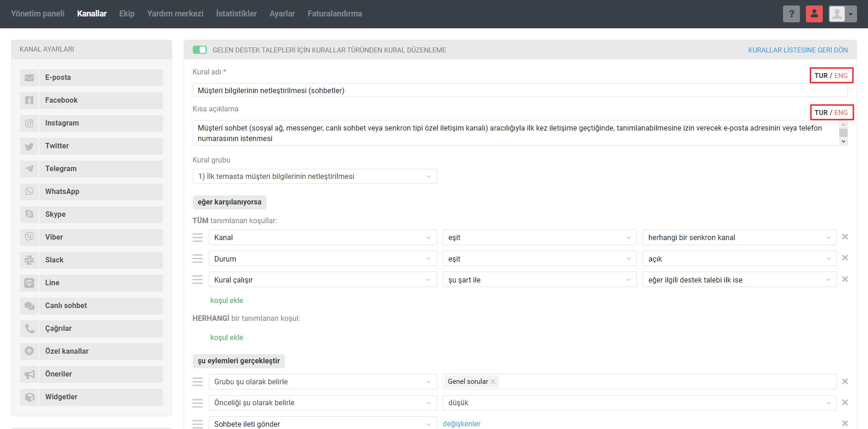
Task: Open the Instagram channel icon
Action: coord(29,123)
